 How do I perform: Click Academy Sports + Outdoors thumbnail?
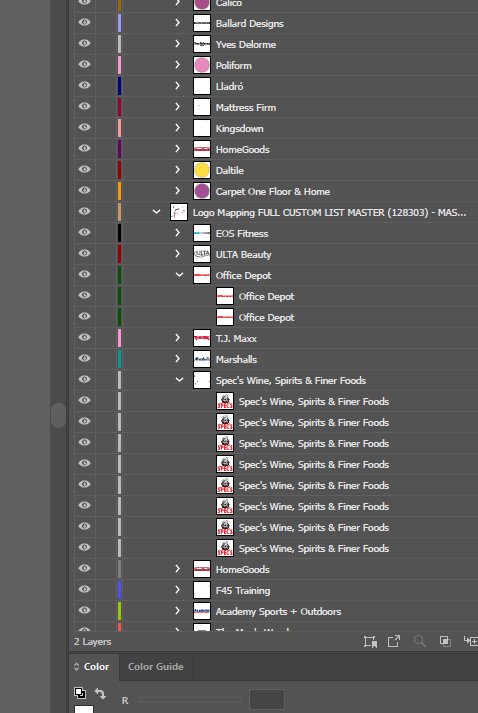click(x=202, y=611)
